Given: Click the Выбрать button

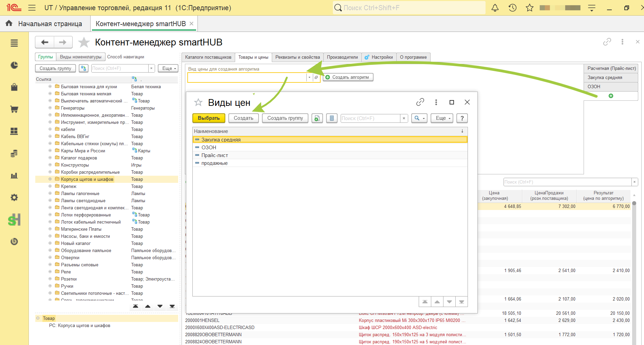Looking at the screenshot, I should (x=209, y=118).
